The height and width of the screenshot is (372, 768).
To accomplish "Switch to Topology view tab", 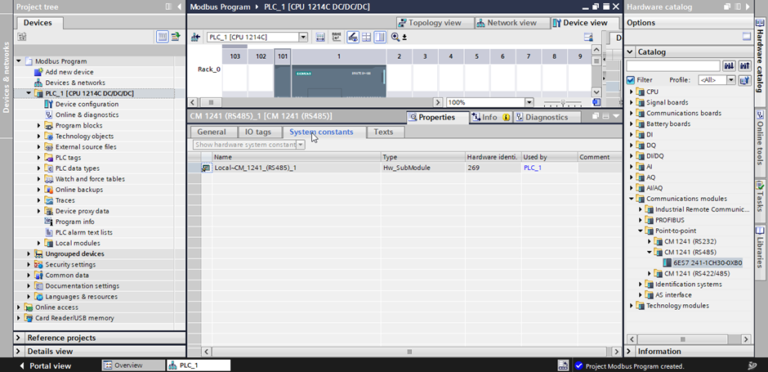I will pos(435,23).
